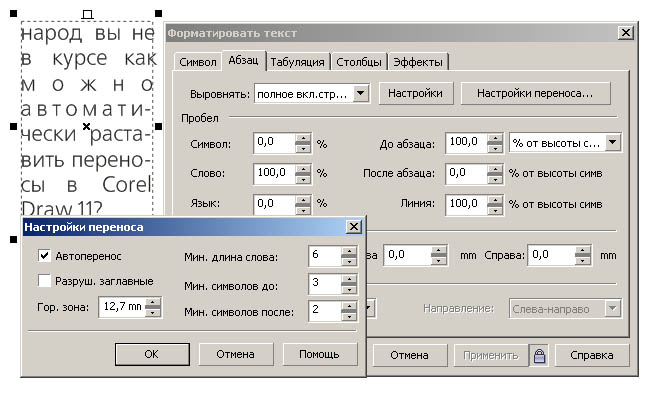Click the Мин. символов до field

(x=325, y=283)
